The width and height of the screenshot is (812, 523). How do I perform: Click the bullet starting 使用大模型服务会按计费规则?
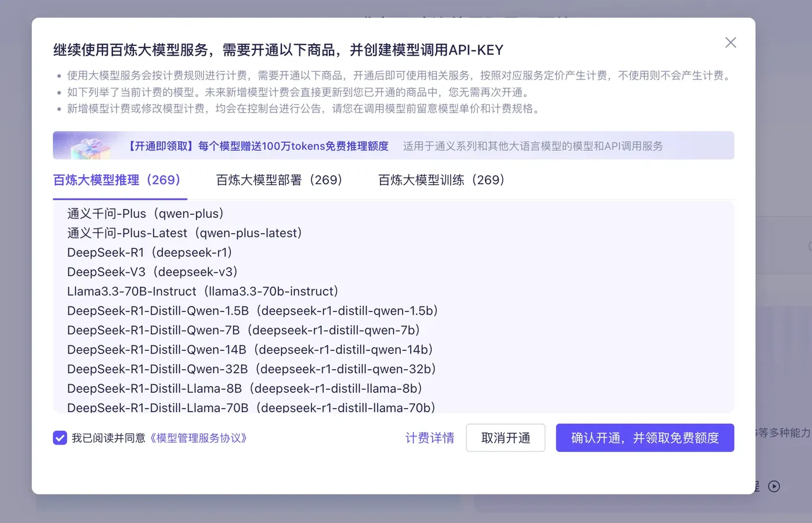coord(400,75)
